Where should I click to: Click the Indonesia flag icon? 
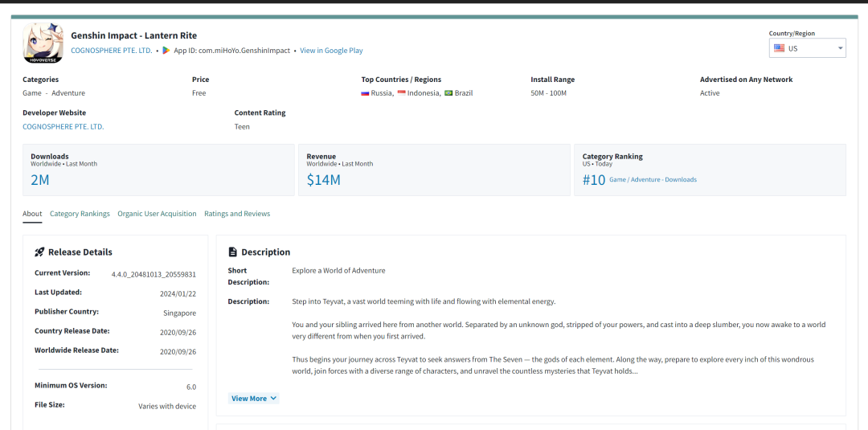tap(401, 93)
